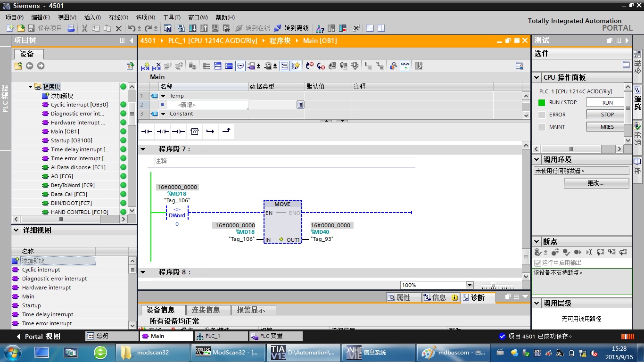The width and height of the screenshot is (644, 362).
Task: Switch to Portal 视图
Action: [38, 337]
